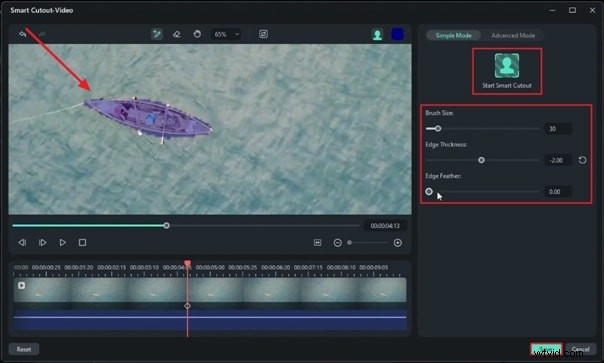Click the compare preview icon in toolbar
This screenshot has width=604, height=363.
(263, 34)
